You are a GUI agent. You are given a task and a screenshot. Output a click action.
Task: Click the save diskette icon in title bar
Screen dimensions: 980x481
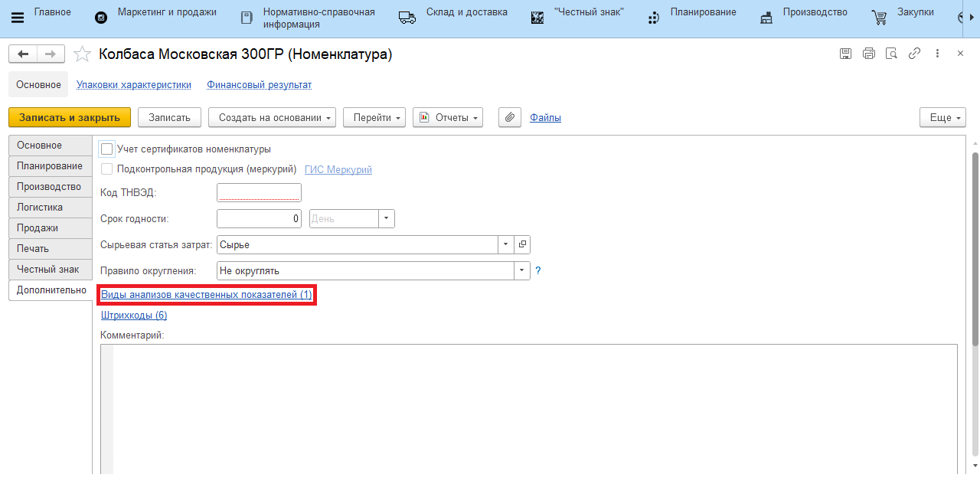(846, 54)
